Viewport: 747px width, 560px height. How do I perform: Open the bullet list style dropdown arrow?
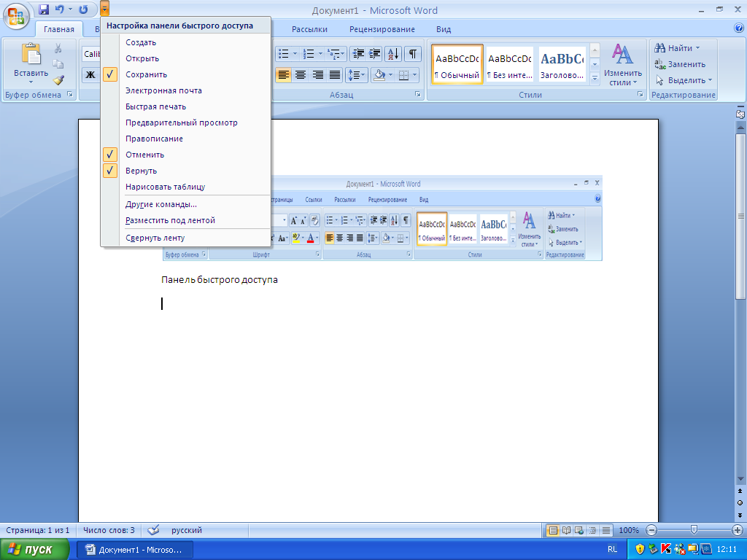click(x=295, y=54)
